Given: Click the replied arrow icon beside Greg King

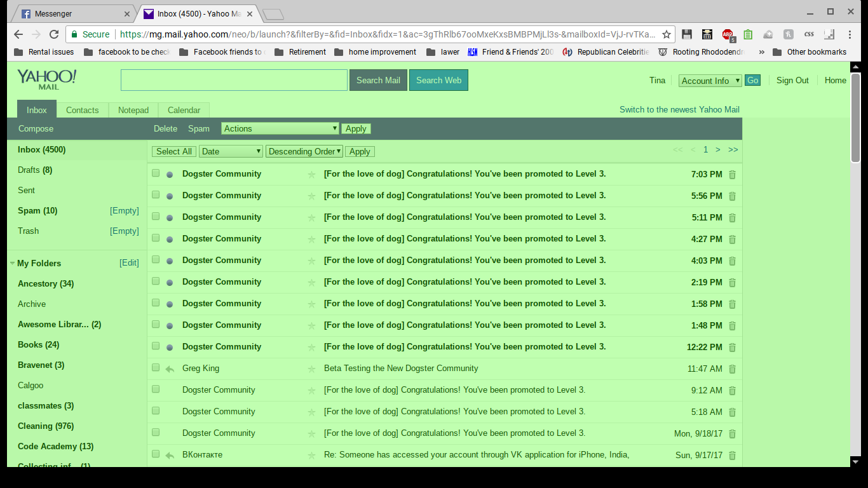Looking at the screenshot, I should (x=170, y=369).
